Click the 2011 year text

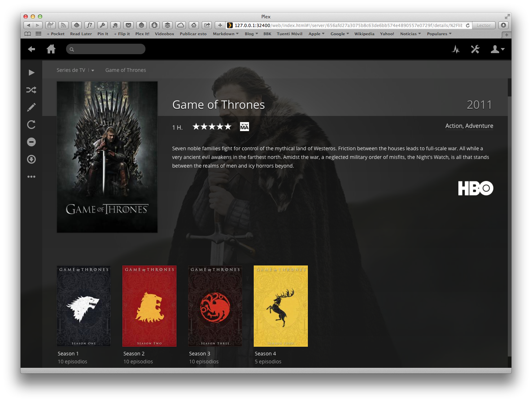479,105
